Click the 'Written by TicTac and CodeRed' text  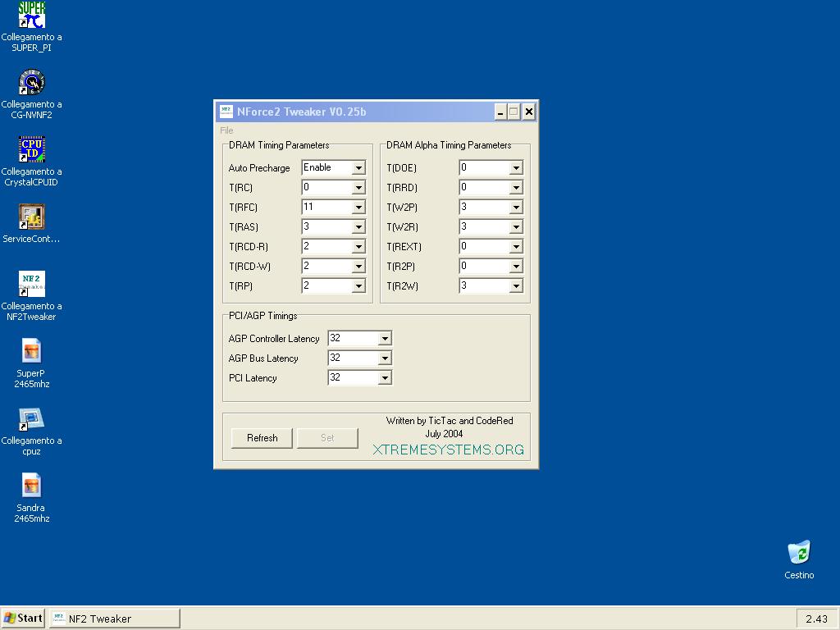(450, 421)
